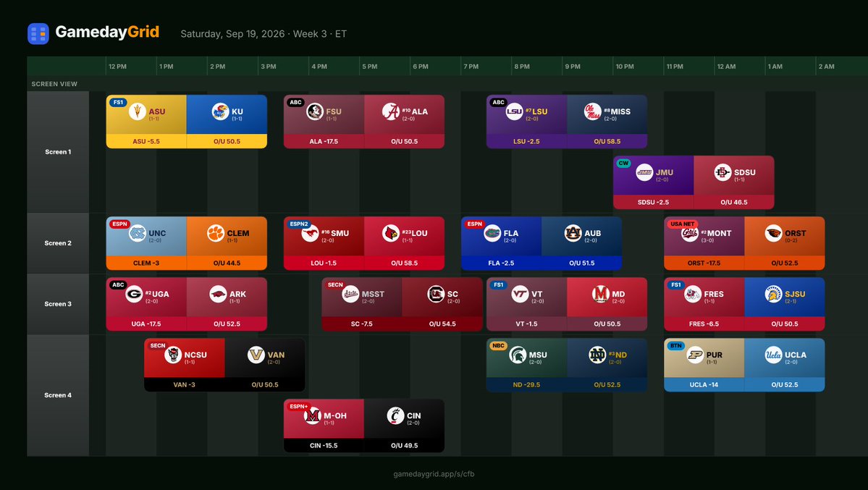Select the Florida State Seminoles logo
The width and height of the screenshot is (868, 490).
(315, 111)
